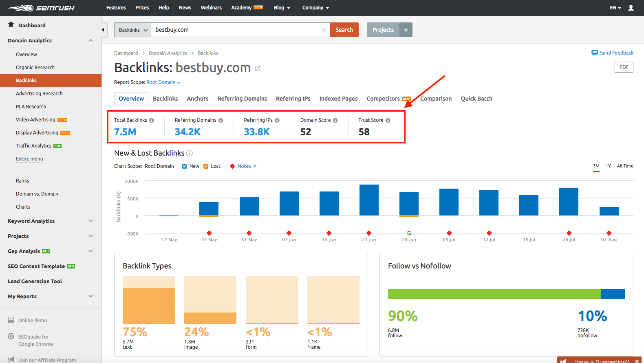The image size is (644, 363).
Task: Select the 1Y time range
Action: click(608, 166)
